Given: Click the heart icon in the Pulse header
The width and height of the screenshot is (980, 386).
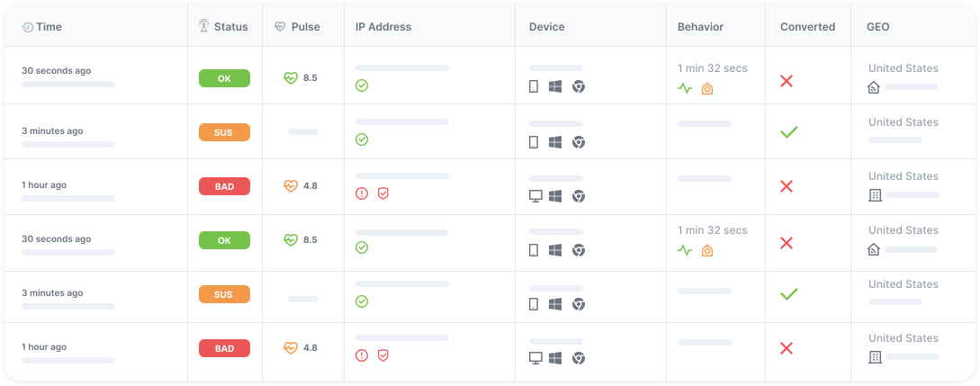Looking at the screenshot, I should tap(280, 27).
